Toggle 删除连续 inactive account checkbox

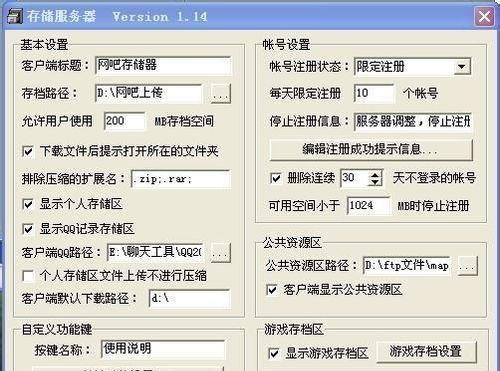coord(276,178)
